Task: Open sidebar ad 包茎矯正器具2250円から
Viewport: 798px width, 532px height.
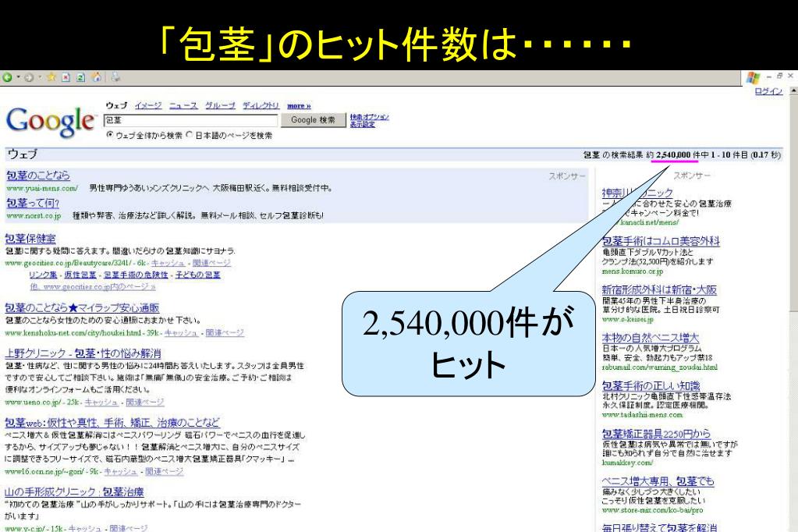Action: [656, 433]
